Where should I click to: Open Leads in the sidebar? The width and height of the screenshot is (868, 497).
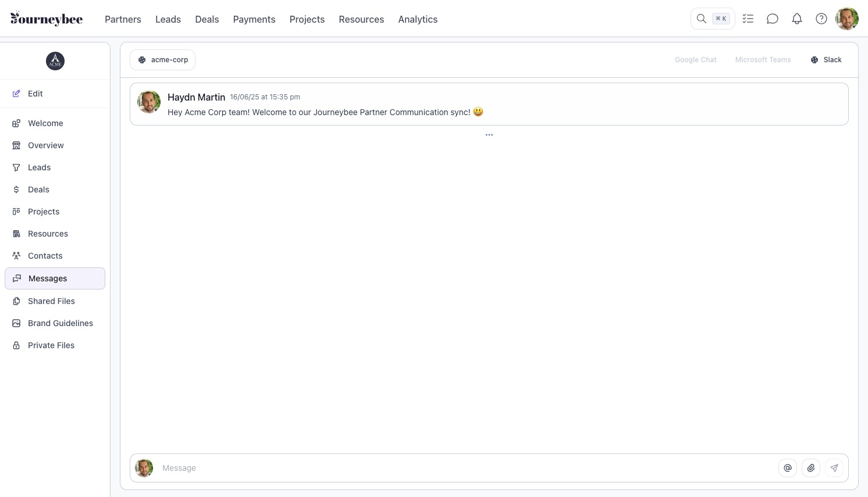pos(55,167)
